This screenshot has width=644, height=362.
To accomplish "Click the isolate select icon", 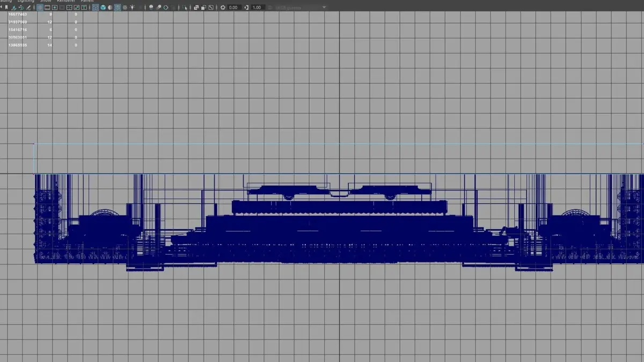I will click(186, 8).
